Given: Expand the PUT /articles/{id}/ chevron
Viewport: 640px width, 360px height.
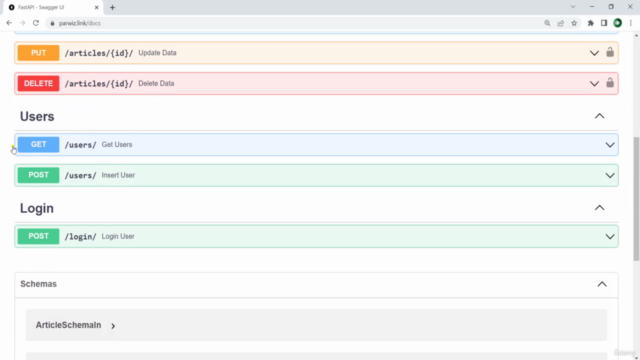Looking at the screenshot, I should point(594,53).
